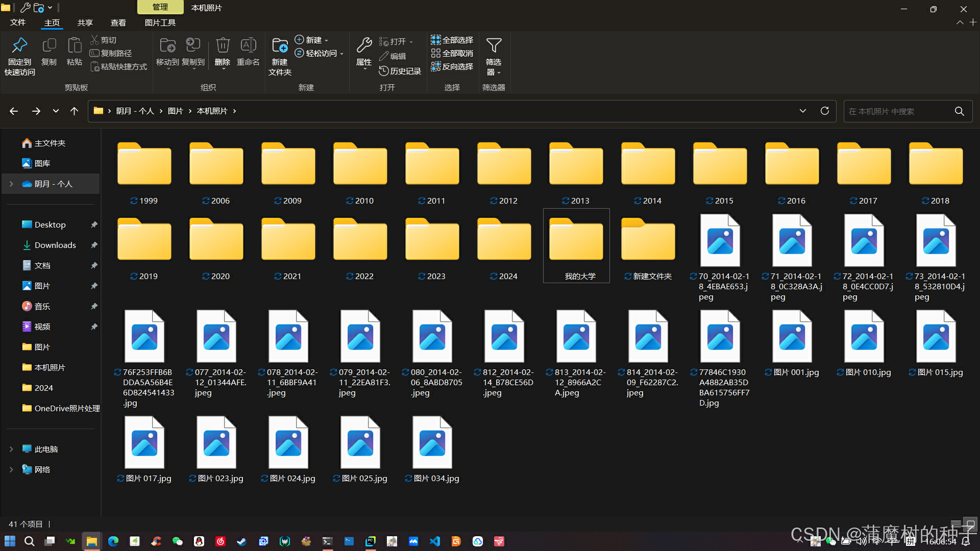Viewport: 980px width, 551px height.
Task: Create a new folder using the ribbon icon
Action: pyautogui.click(x=280, y=46)
